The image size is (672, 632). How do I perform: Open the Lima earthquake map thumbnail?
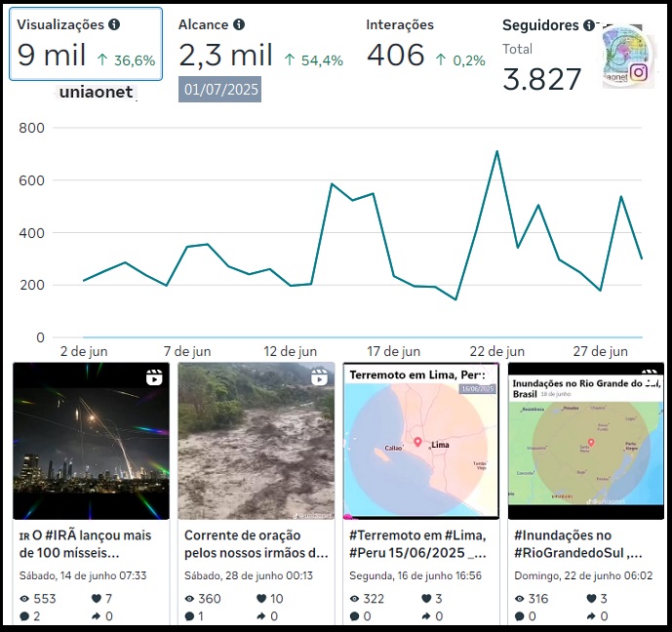421,441
